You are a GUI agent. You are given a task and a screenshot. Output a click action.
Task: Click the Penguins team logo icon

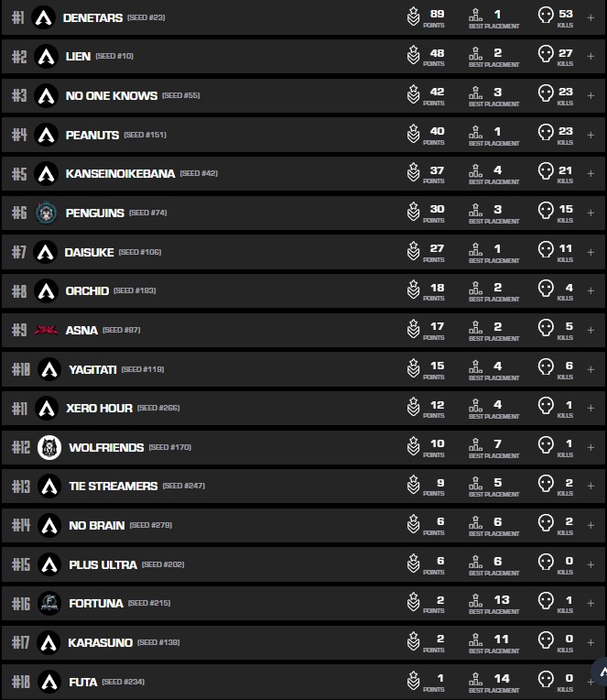[x=46, y=213]
